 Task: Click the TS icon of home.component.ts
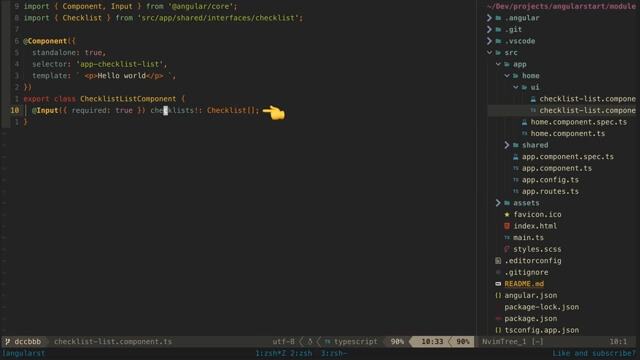click(x=524, y=133)
